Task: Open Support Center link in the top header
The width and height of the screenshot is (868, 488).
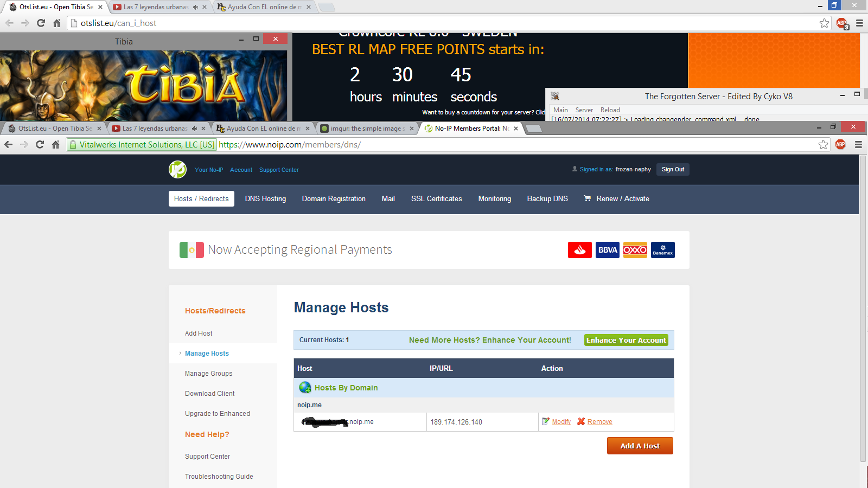Action: coord(279,170)
